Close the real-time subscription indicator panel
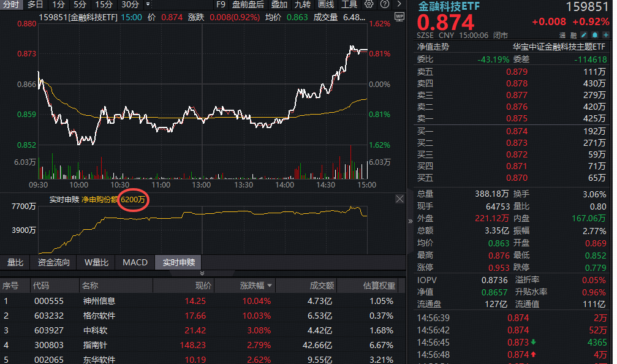This screenshot has height=364, width=617. pos(399,199)
